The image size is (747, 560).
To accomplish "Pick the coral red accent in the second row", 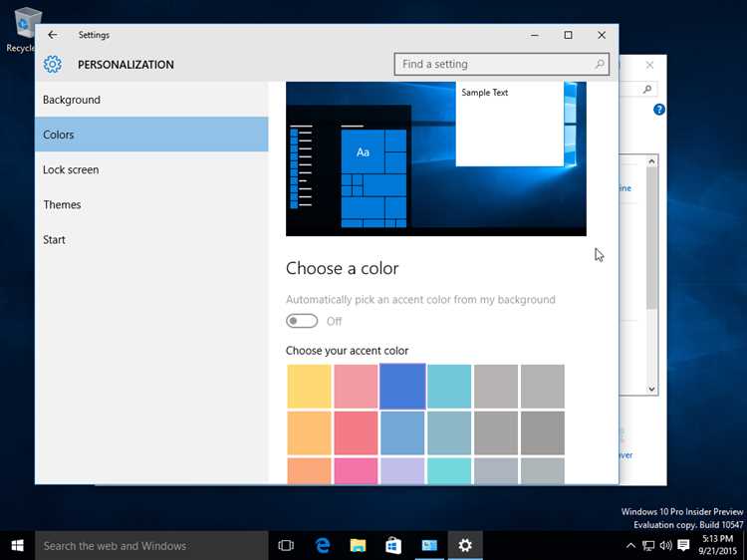I will [356, 433].
